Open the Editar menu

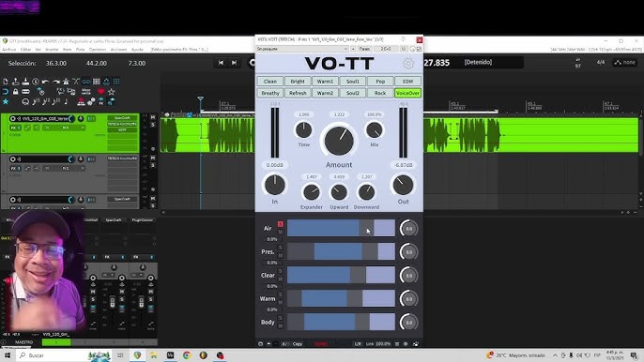[26, 50]
